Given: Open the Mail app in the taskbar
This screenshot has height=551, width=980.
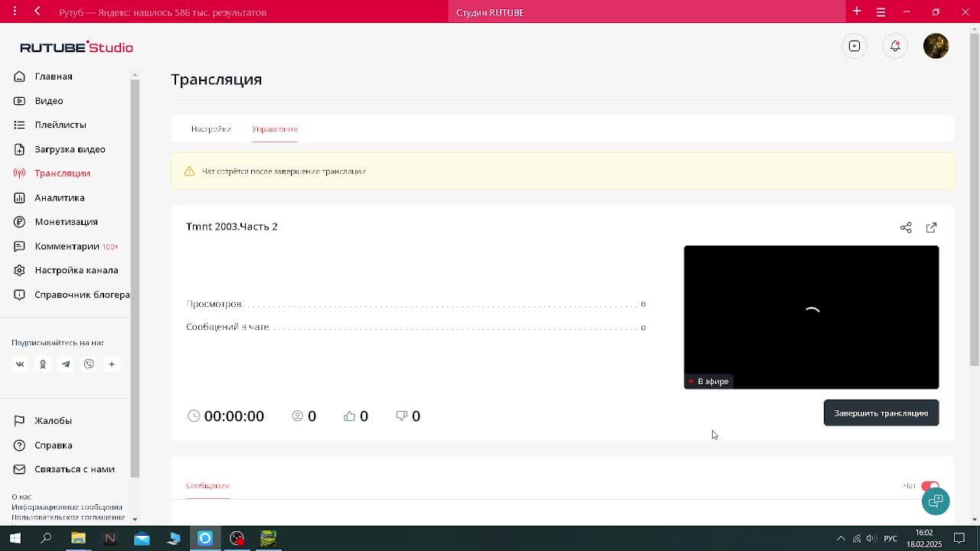Looking at the screenshot, I should click(142, 538).
